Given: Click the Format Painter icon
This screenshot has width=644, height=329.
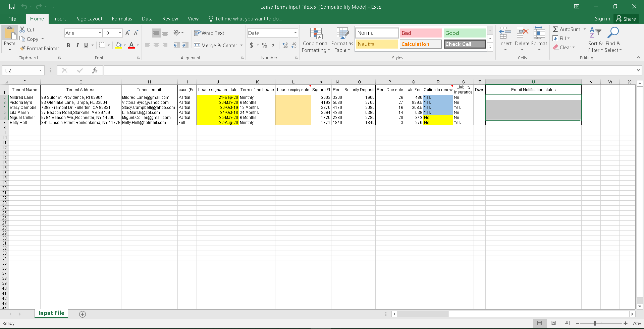Looking at the screenshot, I should [x=22, y=48].
